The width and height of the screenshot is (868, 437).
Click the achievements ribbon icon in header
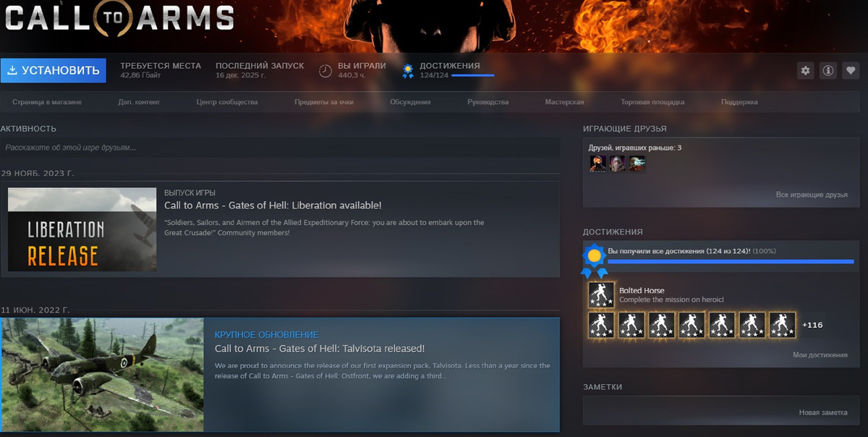pos(408,70)
